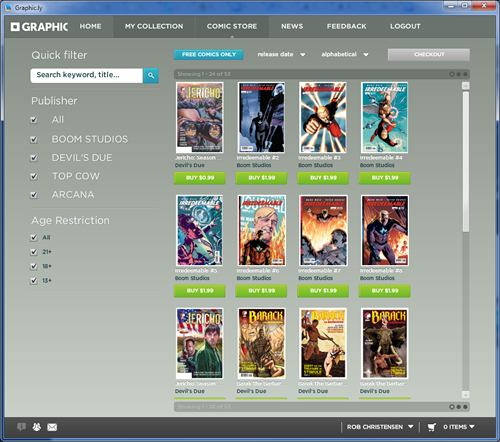Screen dimensions: 500x442
Task: Uncheck the TOP COW publisher filter
Action: (x=34, y=176)
